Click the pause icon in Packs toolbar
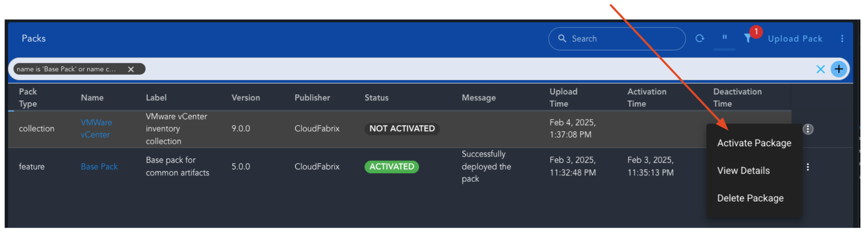This screenshot has width=868, height=245. tap(724, 38)
